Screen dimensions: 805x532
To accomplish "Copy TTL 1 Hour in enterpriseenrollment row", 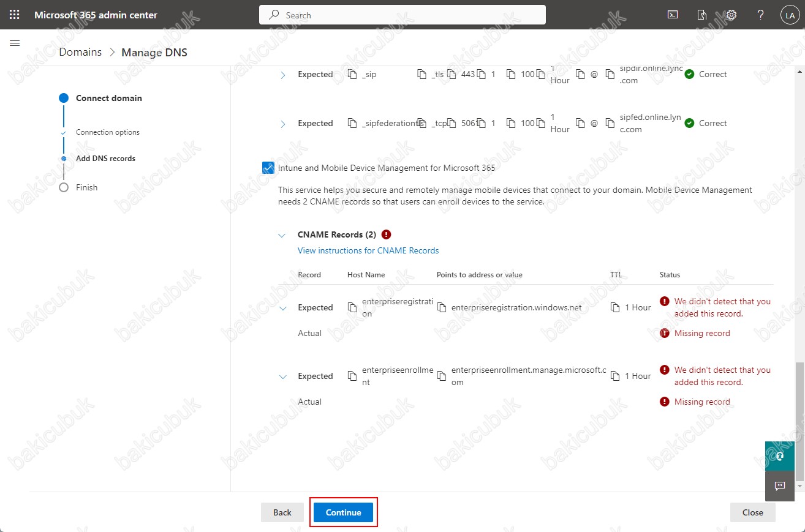I will [615, 376].
